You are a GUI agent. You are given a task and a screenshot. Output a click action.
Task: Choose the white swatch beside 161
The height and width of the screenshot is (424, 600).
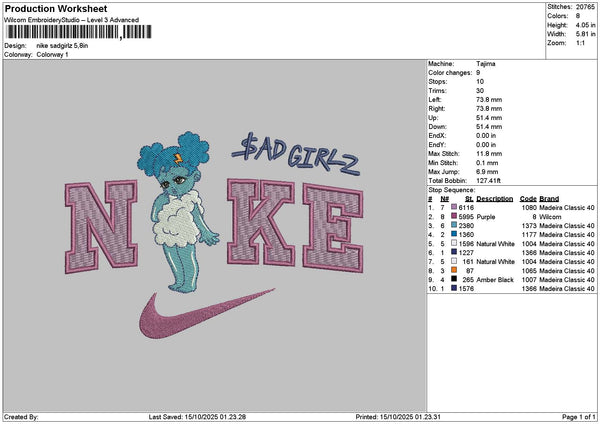[x=454, y=261]
